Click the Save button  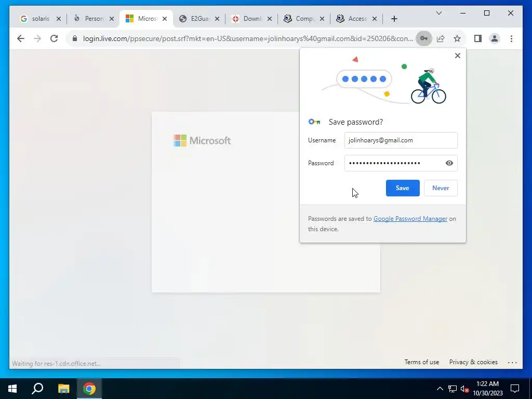[403, 188]
